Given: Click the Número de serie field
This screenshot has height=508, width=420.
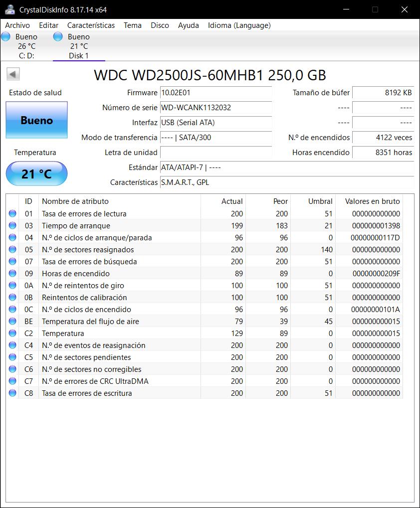Looking at the screenshot, I should [215, 108].
